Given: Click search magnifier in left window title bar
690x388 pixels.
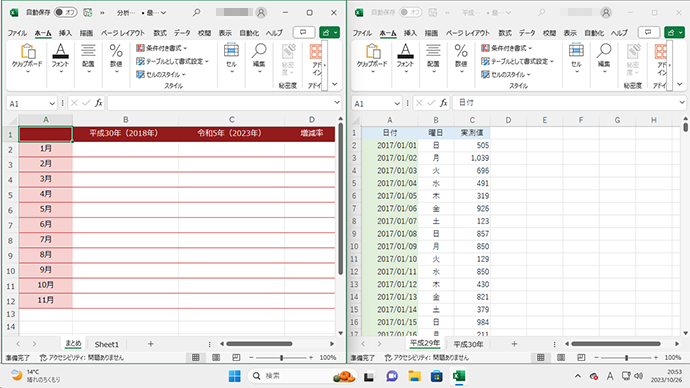Looking at the screenshot, I should click(196, 13).
